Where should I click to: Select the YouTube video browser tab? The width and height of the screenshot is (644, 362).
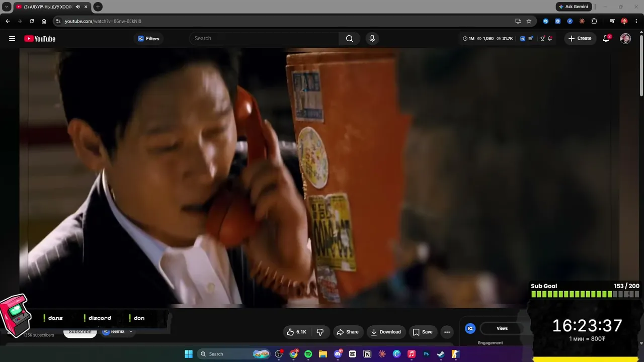pos(52,7)
